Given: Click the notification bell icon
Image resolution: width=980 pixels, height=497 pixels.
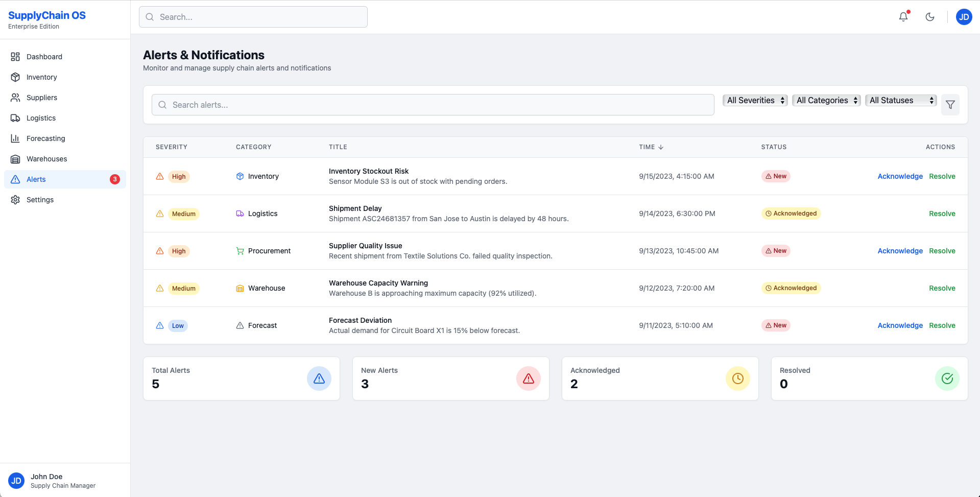Looking at the screenshot, I should [x=903, y=17].
